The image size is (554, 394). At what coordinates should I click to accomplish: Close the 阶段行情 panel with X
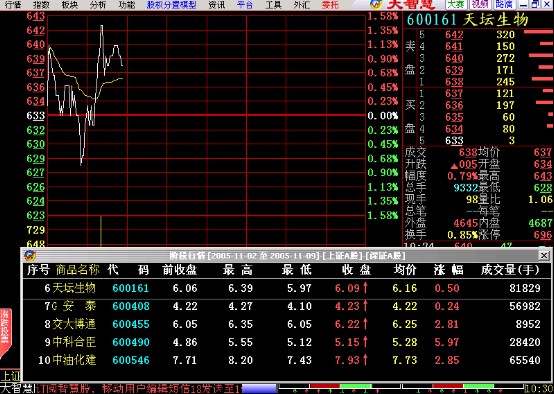(544, 255)
